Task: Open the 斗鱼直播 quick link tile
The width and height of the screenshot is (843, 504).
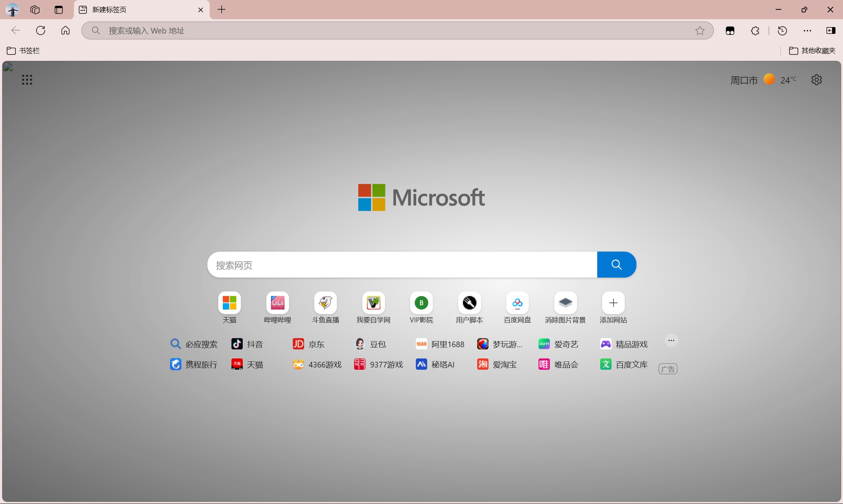Action: click(x=326, y=308)
